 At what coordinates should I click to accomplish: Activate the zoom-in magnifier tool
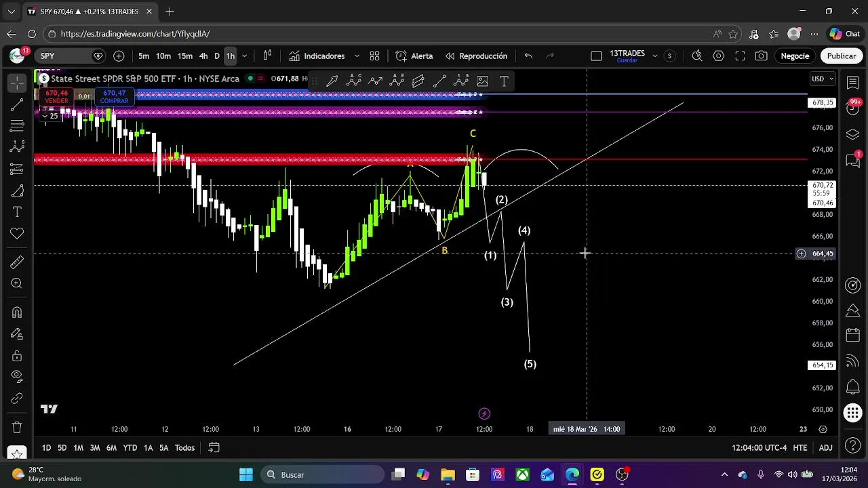pyautogui.click(x=17, y=284)
